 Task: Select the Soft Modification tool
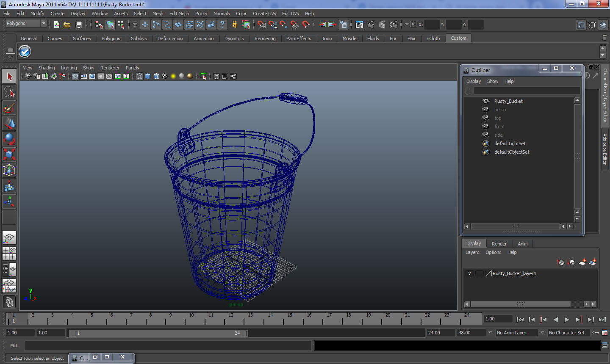(9, 186)
